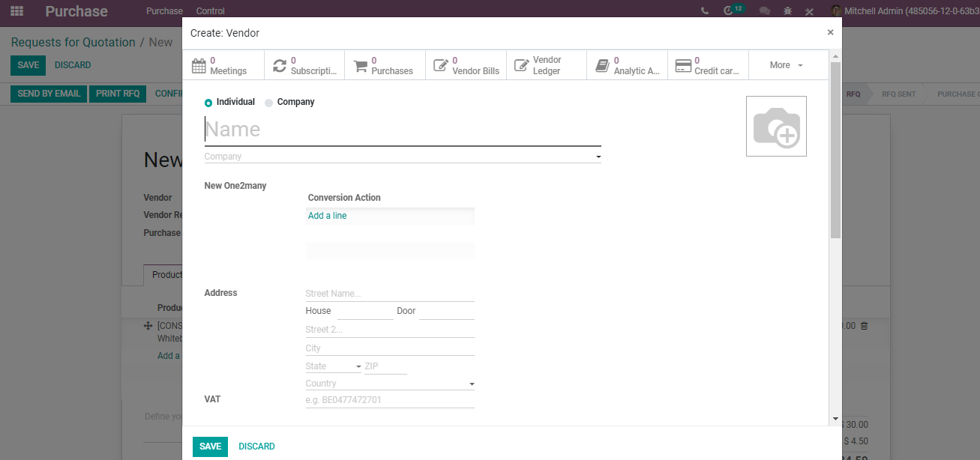Viewport: 980px width, 460px height.
Task: Click the camera icon to upload photo
Action: point(776,126)
